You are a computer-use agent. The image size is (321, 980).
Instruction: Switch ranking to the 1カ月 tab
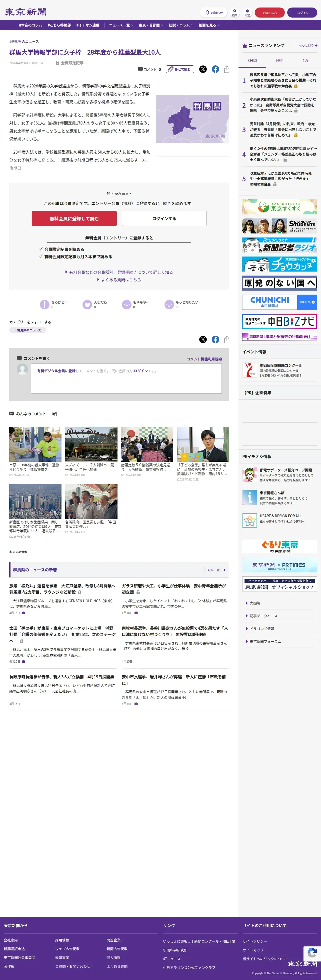(307, 61)
